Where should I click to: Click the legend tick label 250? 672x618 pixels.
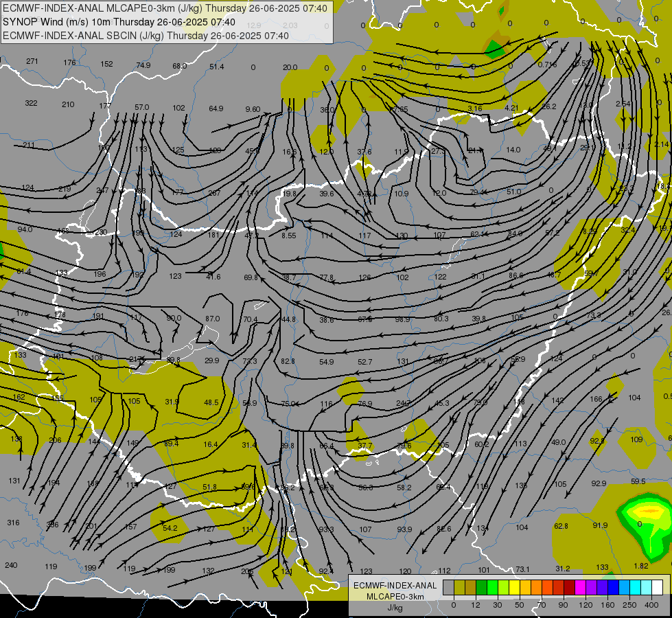pos(629,605)
